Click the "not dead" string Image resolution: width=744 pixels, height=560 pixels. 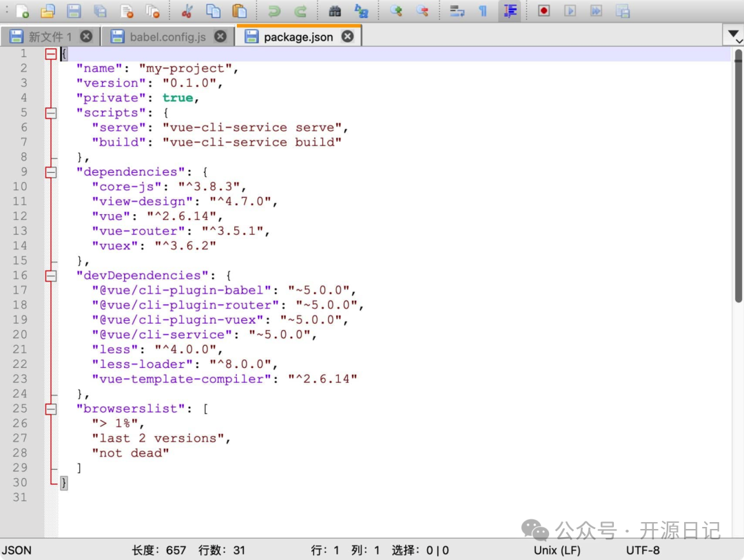pos(130,453)
